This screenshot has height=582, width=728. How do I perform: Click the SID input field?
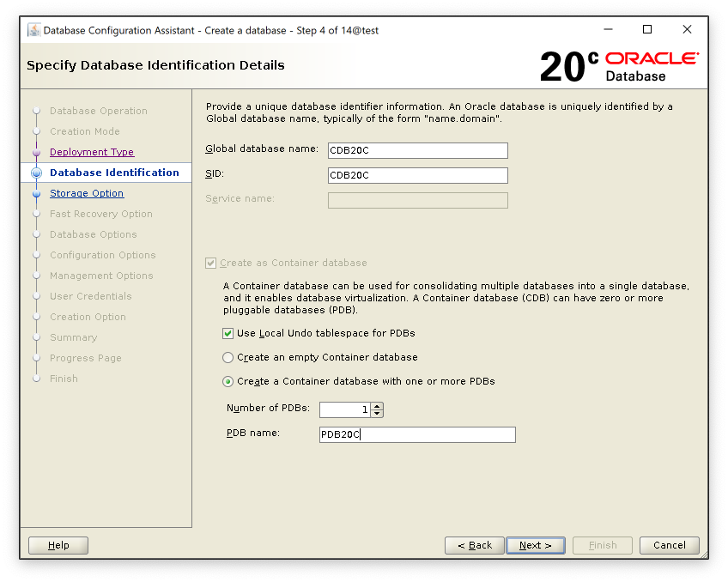click(418, 175)
